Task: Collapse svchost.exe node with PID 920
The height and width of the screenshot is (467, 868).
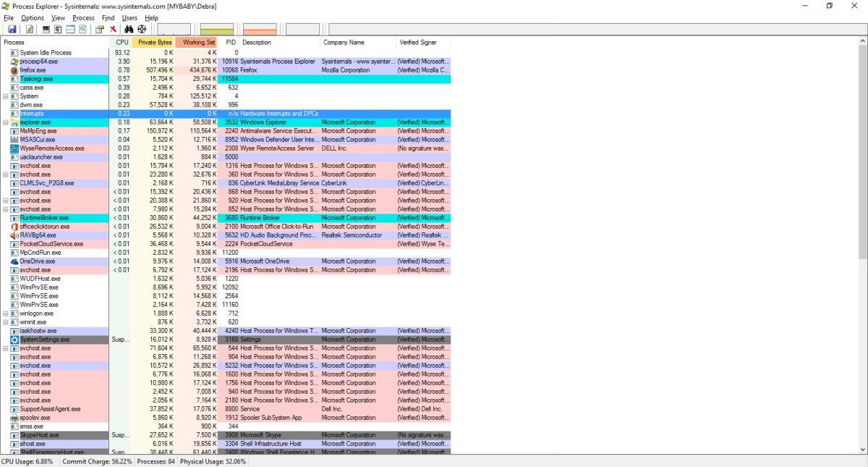Action: coord(6,201)
